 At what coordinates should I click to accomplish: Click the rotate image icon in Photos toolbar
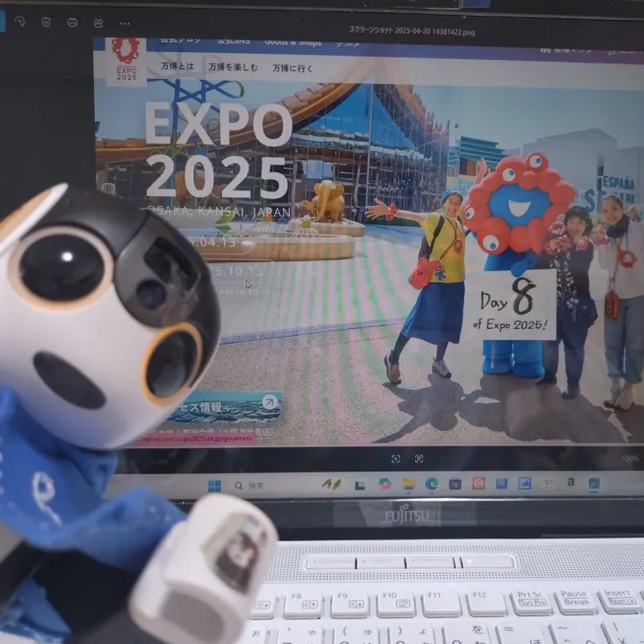19,22
